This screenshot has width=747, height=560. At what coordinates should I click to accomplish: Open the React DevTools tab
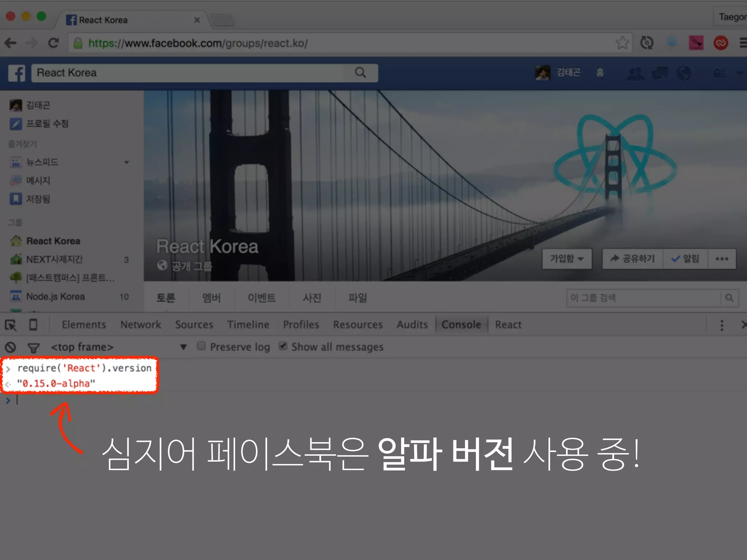click(508, 324)
